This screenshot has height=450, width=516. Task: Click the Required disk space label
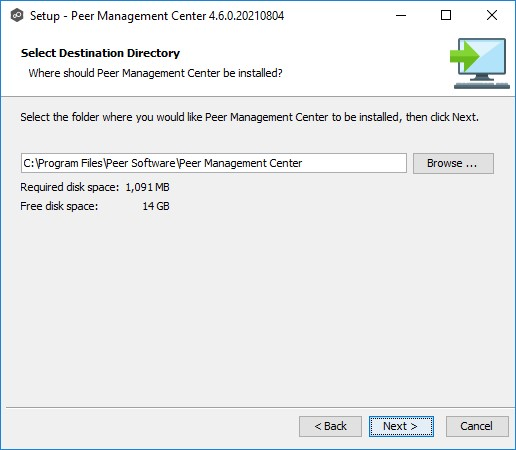tap(69, 187)
